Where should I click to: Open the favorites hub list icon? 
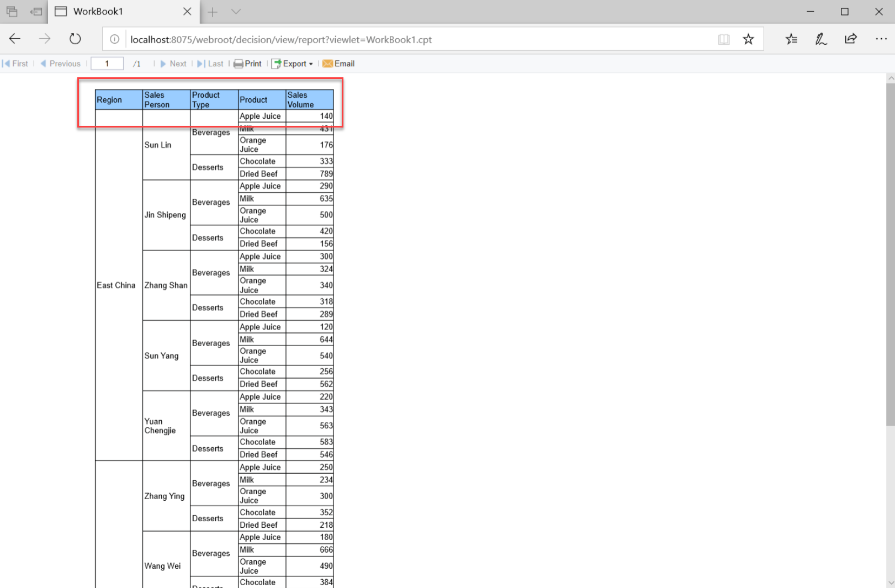(x=791, y=39)
